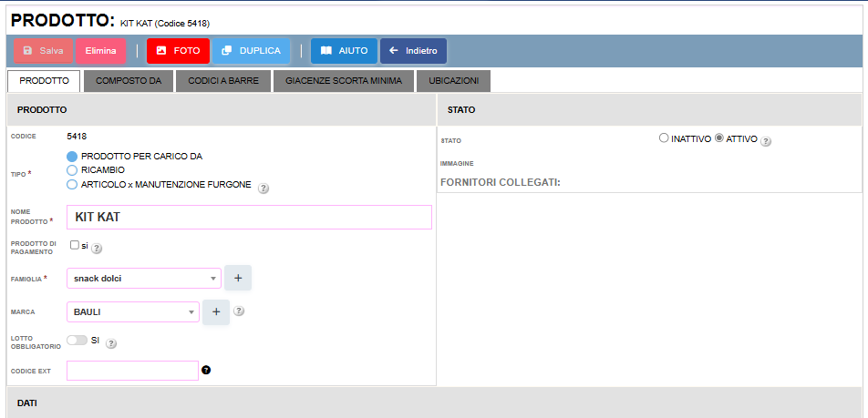The image size is (868, 418).
Task: Click the black help icon beside Codice Ext
Action: point(206,370)
